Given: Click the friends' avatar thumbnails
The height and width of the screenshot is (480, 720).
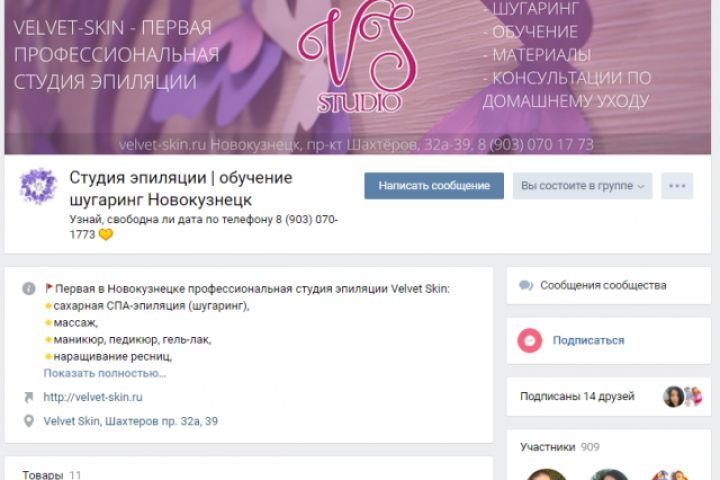Looking at the screenshot, I should (x=683, y=396).
